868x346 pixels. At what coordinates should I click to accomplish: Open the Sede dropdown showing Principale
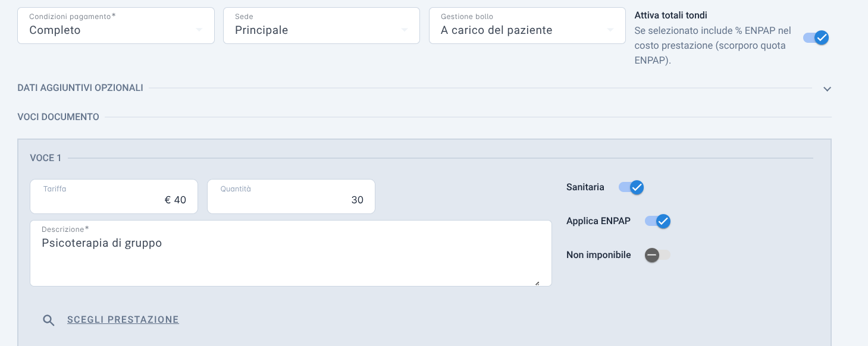click(x=322, y=26)
